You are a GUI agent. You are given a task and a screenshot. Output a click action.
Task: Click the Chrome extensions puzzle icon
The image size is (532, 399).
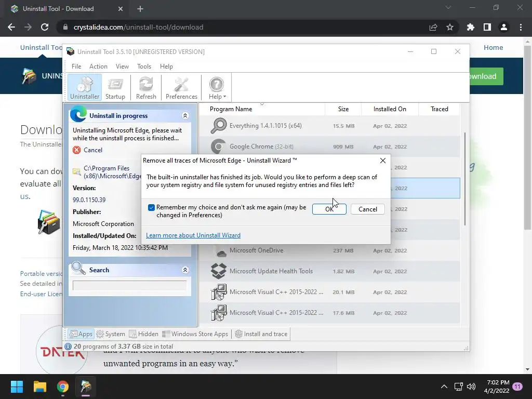click(x=470, y=27)
